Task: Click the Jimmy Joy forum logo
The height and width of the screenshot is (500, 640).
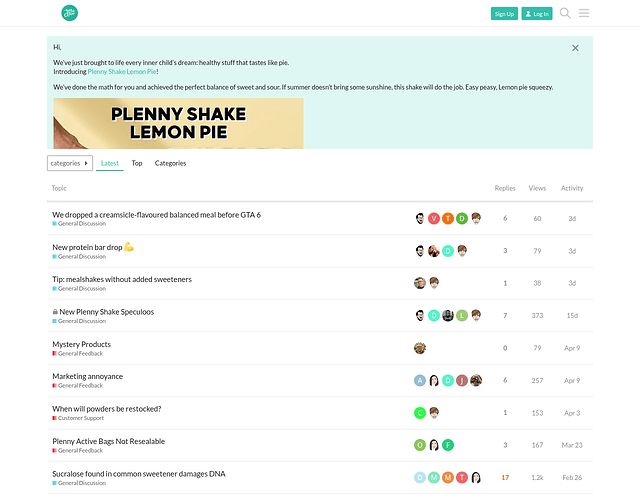Action: (x=69, y=13)
